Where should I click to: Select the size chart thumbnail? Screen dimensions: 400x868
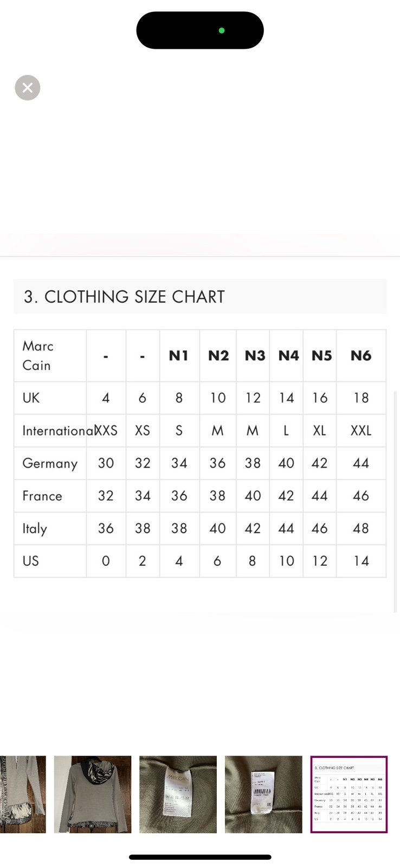click(349, 794)
